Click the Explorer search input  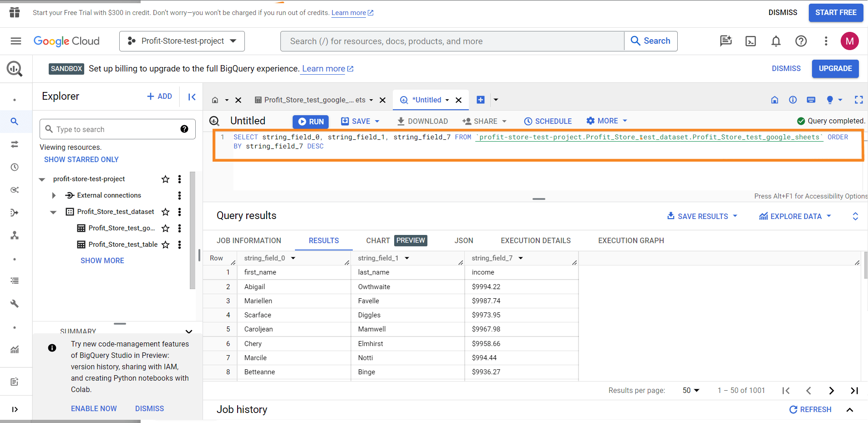[x=117, y=129]
